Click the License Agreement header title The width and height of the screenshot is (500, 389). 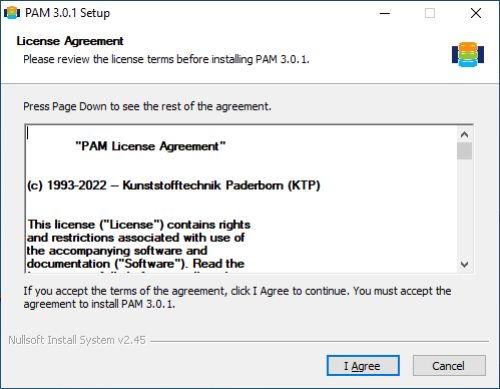coord(70,41)
